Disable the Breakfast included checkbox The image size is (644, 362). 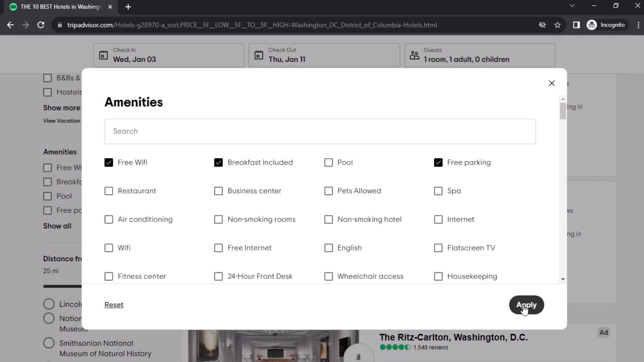tap(218, 162)
